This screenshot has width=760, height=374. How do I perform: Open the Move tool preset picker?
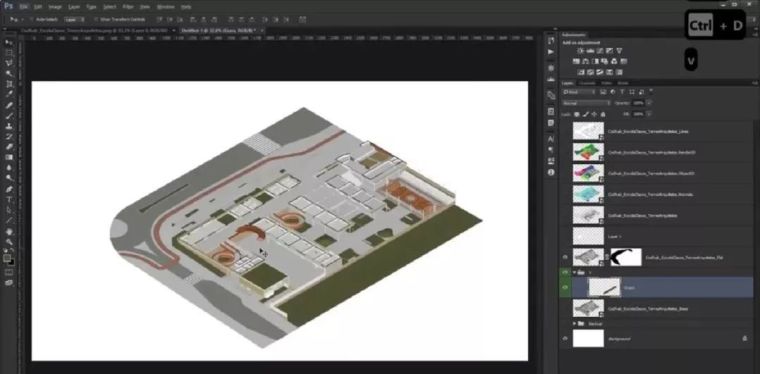[16, 19]
